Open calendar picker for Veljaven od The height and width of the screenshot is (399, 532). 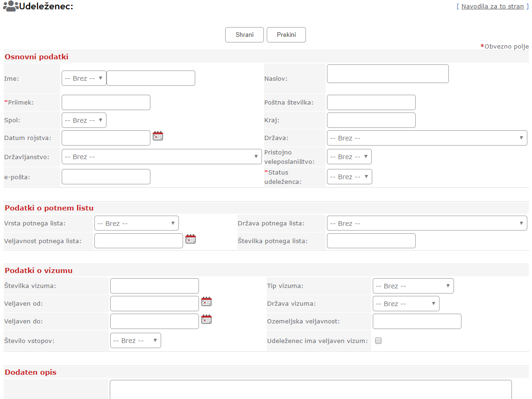[206, 302]
